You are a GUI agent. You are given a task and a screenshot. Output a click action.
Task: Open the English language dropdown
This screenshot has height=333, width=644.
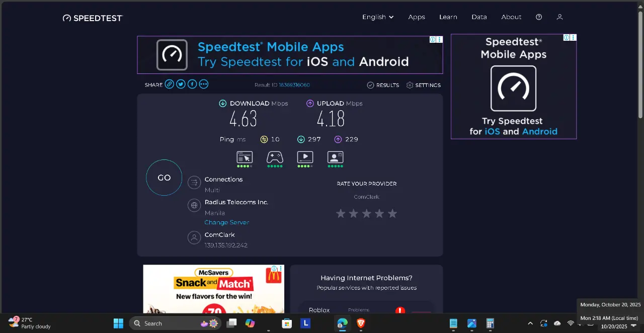[x=378, y=17]
